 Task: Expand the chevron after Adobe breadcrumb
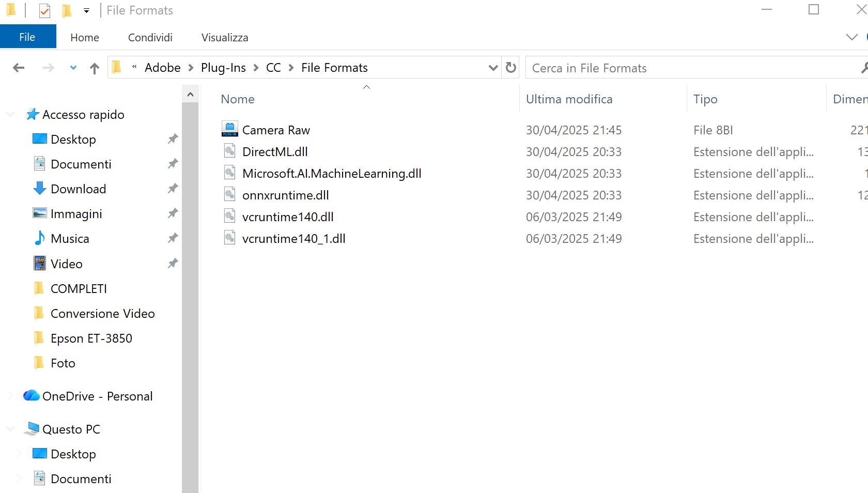[191, 68]
